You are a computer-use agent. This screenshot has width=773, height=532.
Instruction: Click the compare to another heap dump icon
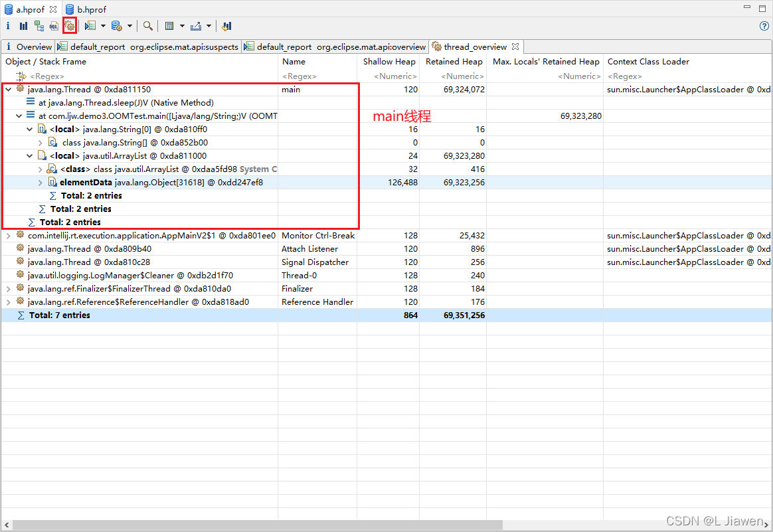226,26
